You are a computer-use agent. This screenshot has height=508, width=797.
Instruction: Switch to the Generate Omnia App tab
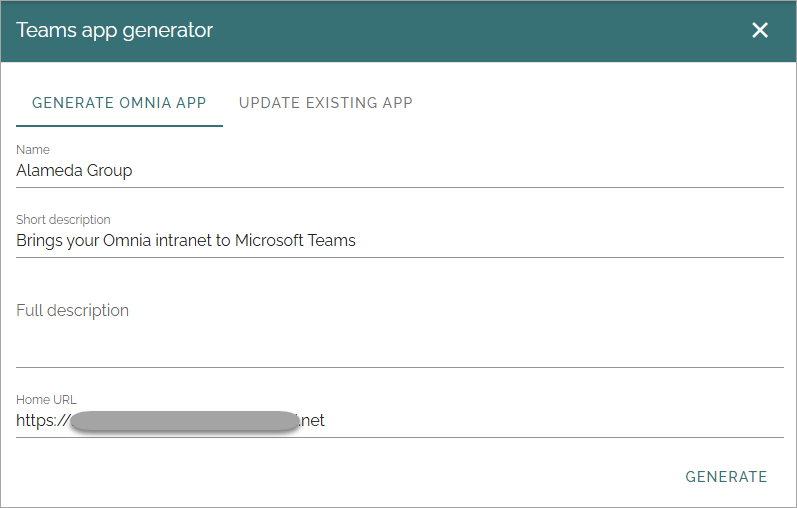click(119, 103)
